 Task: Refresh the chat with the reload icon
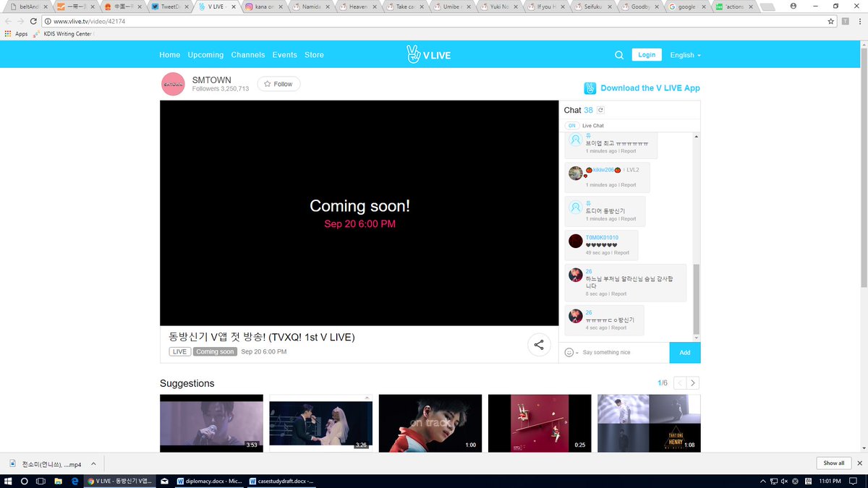[600, 110]
